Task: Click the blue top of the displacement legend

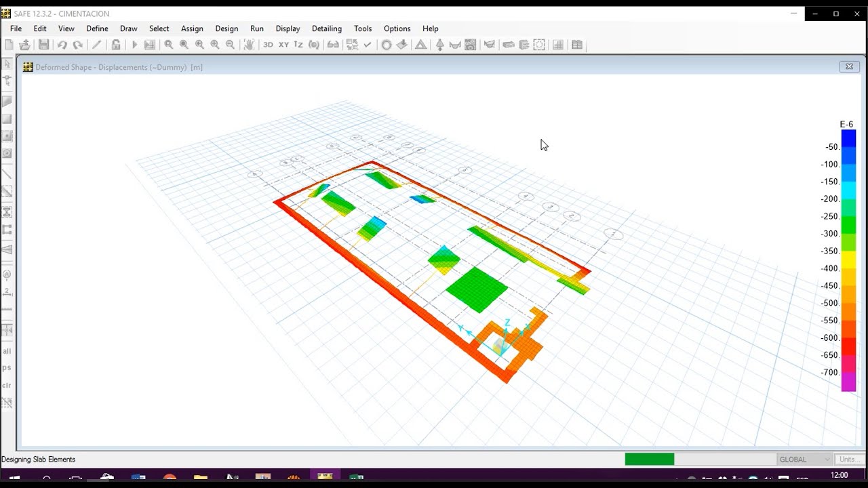Action: point(848,138)
